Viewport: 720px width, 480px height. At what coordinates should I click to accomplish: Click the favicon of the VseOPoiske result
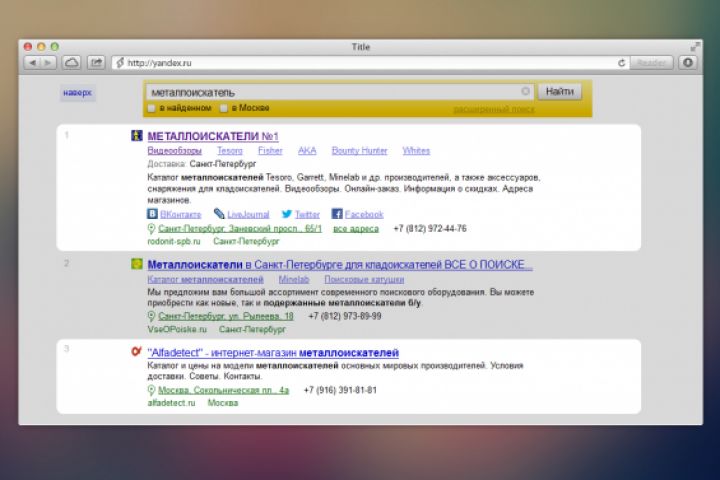(x=137, y=264)
